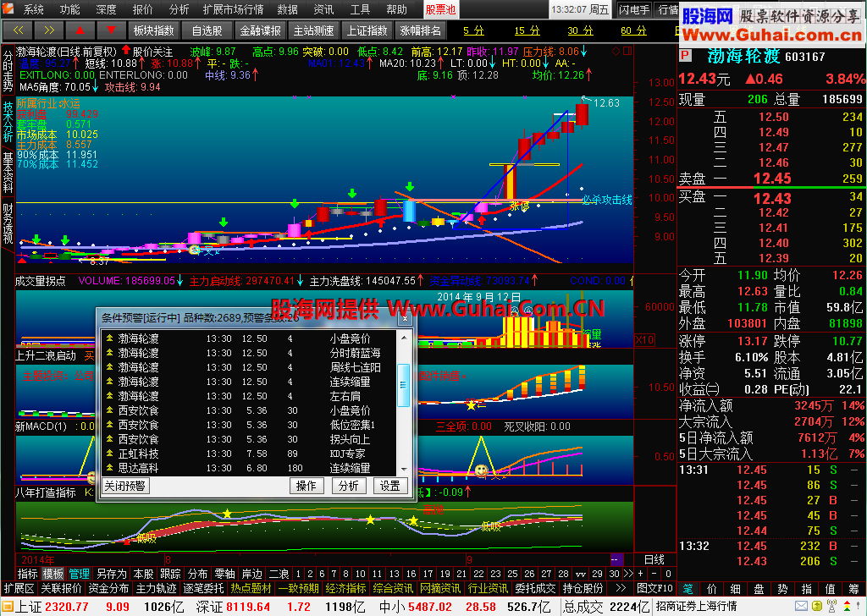Expand more tabs with >> after 30
This screenshot has height=616, width=867.
pyautogui.click(x=628, y=574)
